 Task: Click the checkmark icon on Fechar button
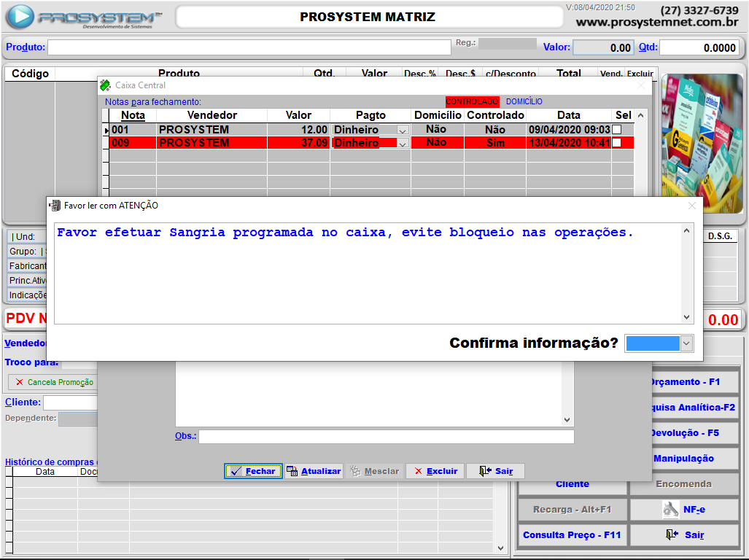click(236, 471)
